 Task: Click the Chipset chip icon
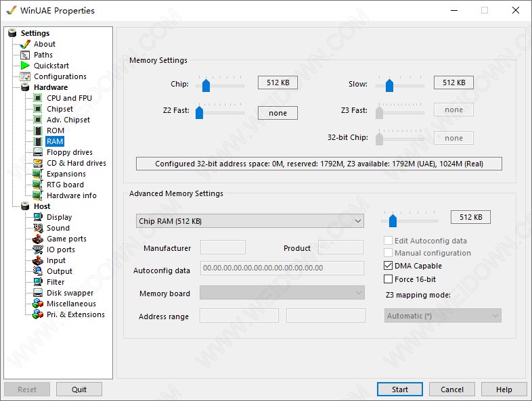click(x=38, y=109)
